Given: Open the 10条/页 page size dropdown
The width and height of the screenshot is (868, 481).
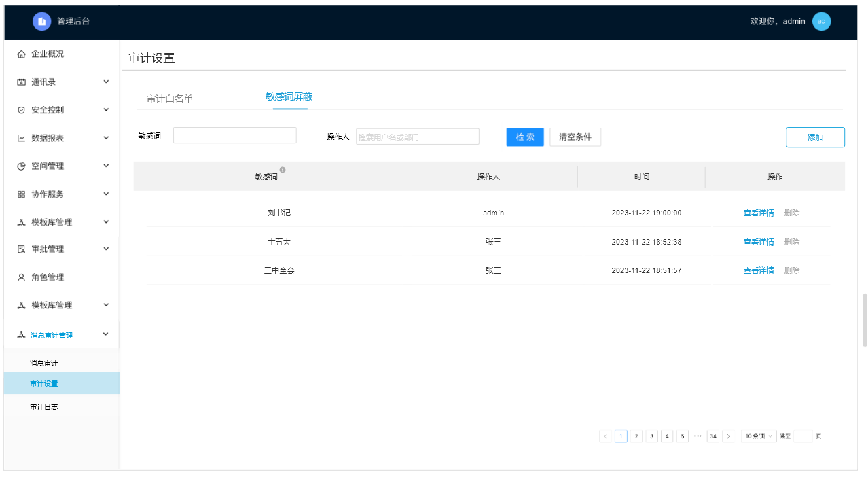Looking at the screenshot, I should click(758, 436).
